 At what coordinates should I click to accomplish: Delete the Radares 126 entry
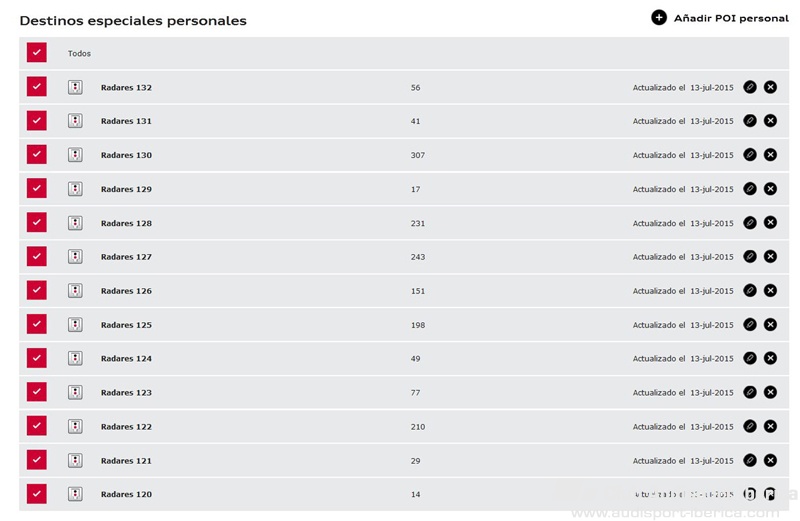(x=770, y=290)
